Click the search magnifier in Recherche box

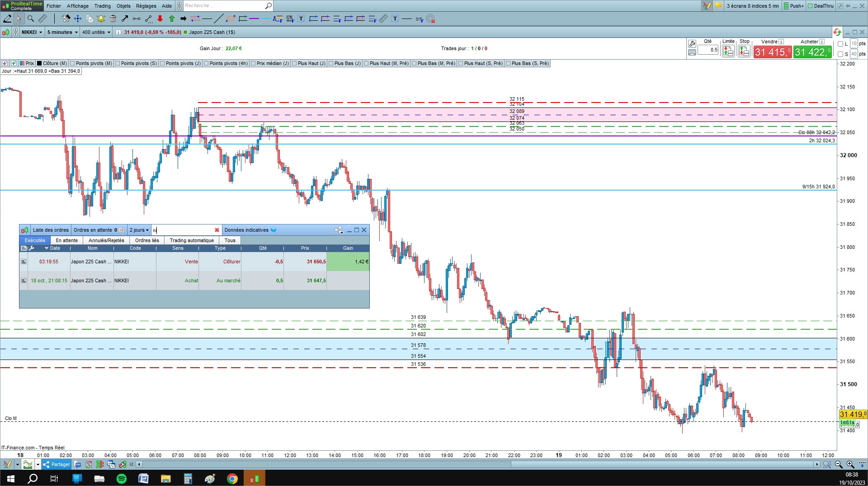point(268,6)
